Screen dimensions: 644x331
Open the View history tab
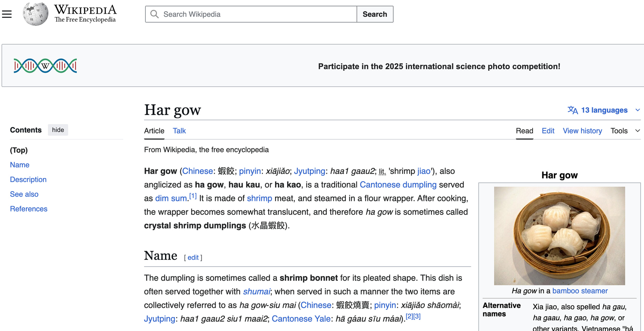(x=582, y=131)
